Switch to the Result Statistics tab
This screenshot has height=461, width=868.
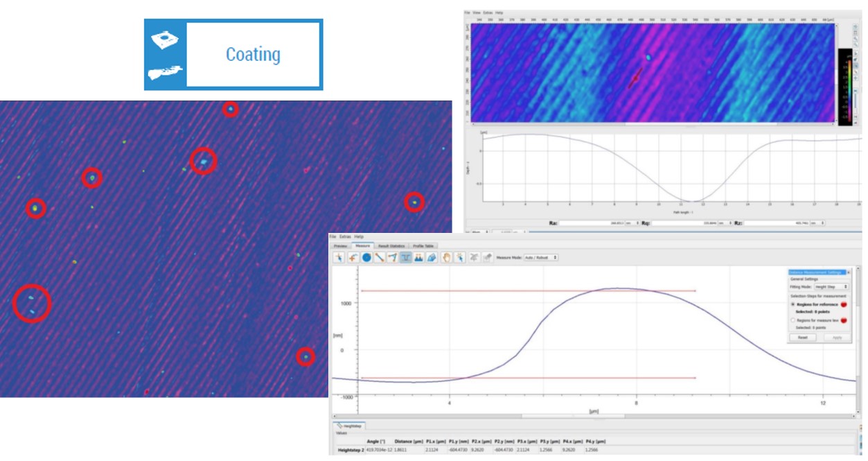tap(391, 245)
